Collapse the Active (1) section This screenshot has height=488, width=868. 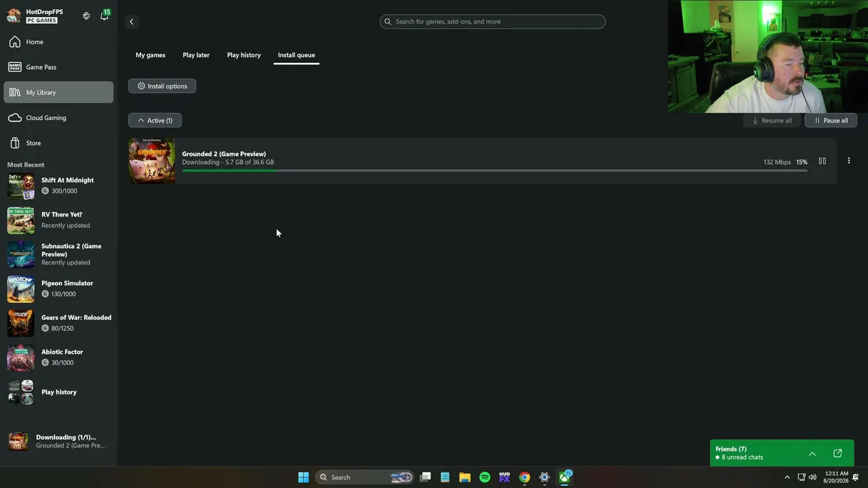pyautogui.click(x=155, y=121)
